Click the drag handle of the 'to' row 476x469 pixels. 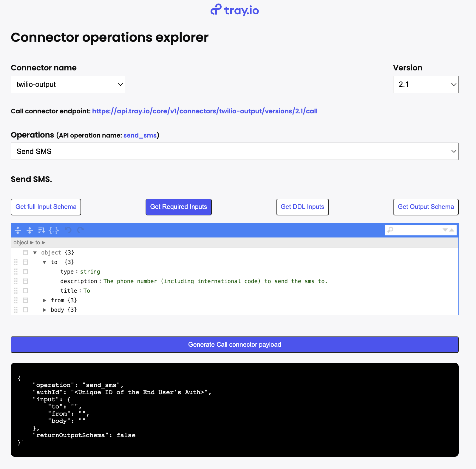[16, 262]
